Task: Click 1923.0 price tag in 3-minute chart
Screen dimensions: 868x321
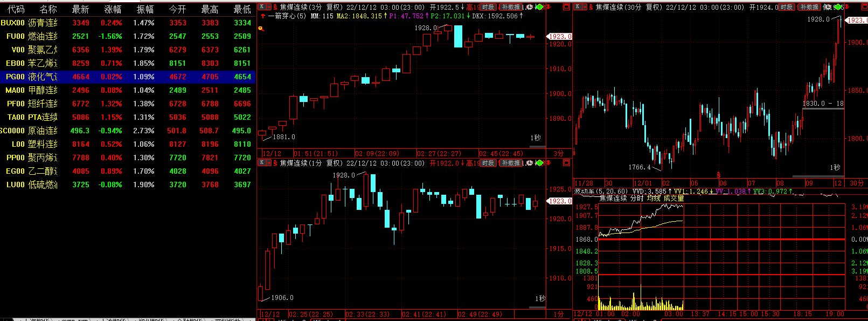Action: pyautogui.click(x=559, y=37)
